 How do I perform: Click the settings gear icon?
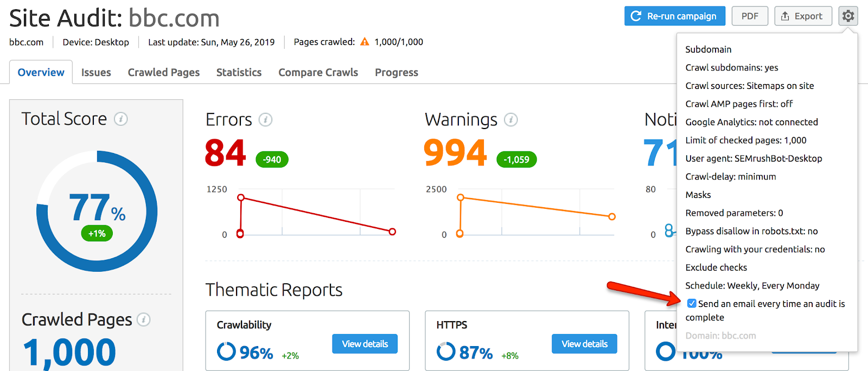point(848,16)
